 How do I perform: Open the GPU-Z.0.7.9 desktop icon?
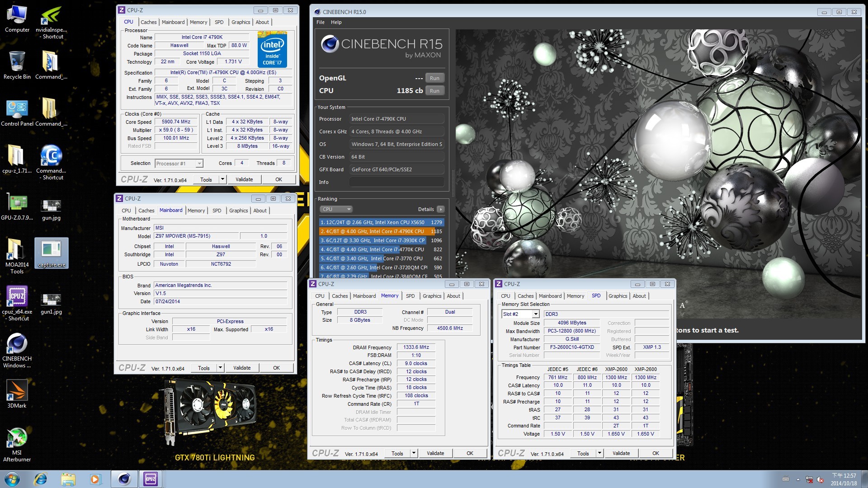click(x=17, y=206)
